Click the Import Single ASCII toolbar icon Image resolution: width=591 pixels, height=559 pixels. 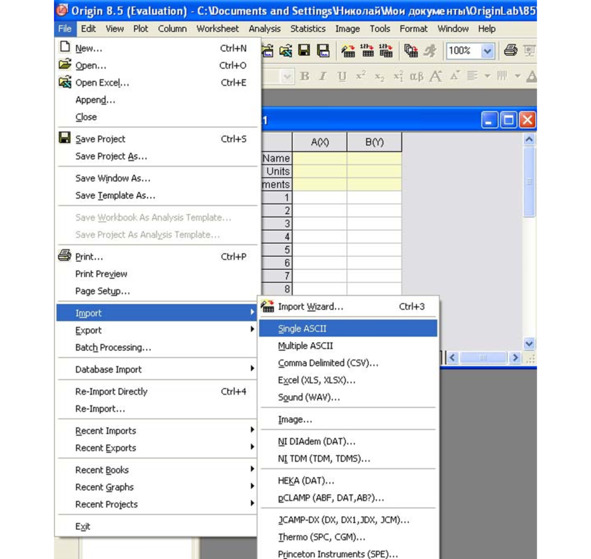pos(367,51)
